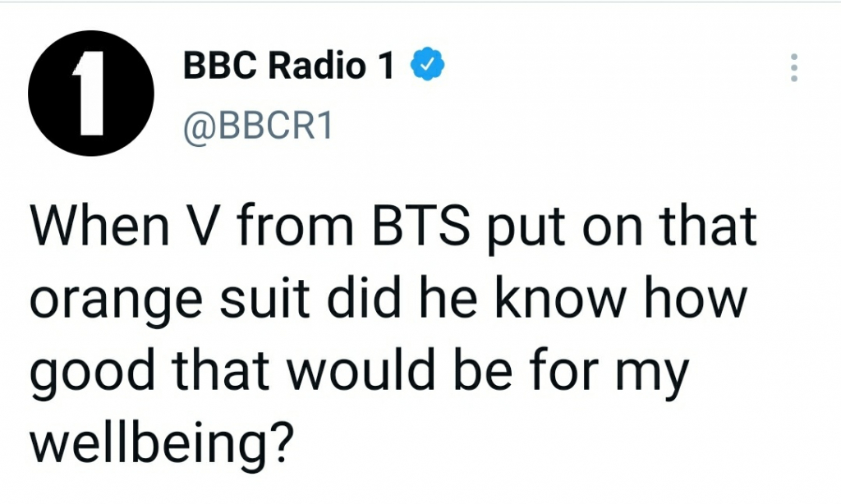
Task: Open the @BBCR1 handle link
Action: pos(258,126)
